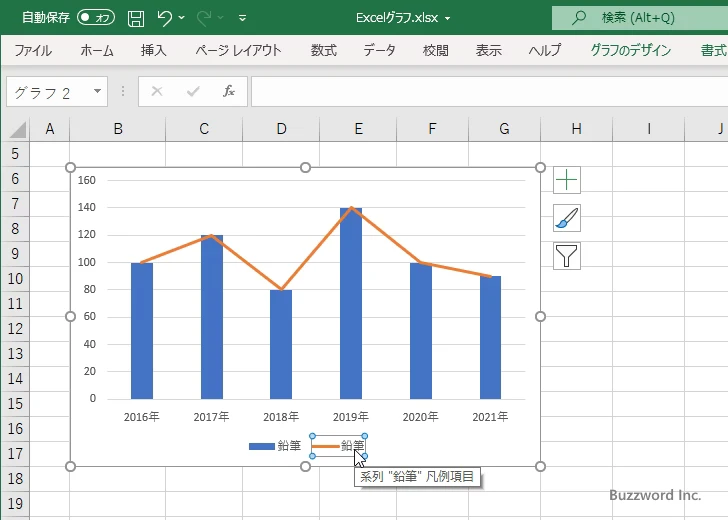Select column E header
The height and width of the screenshot is (520, 728).
358,129
